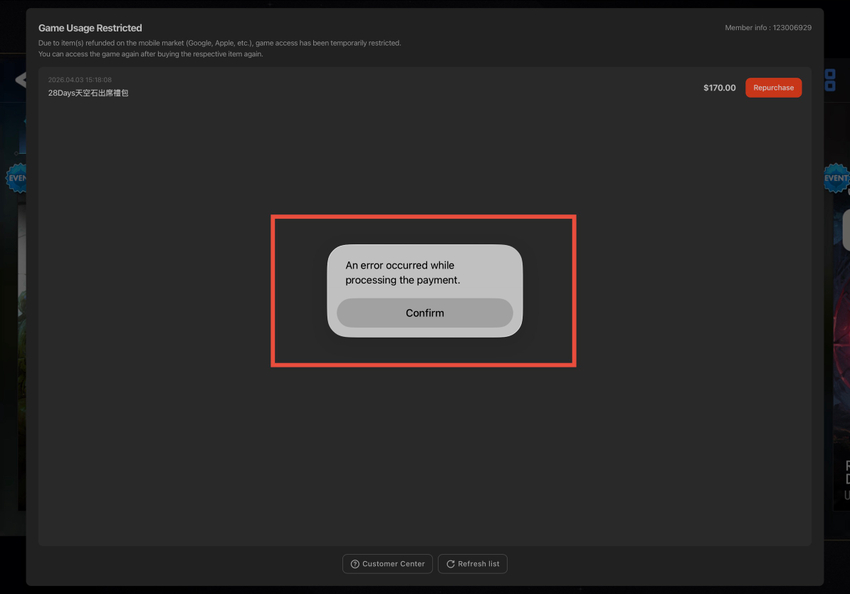Click the circular arrow refresh icon
This screenshot has width=850, height=594.
coord(450,564)
